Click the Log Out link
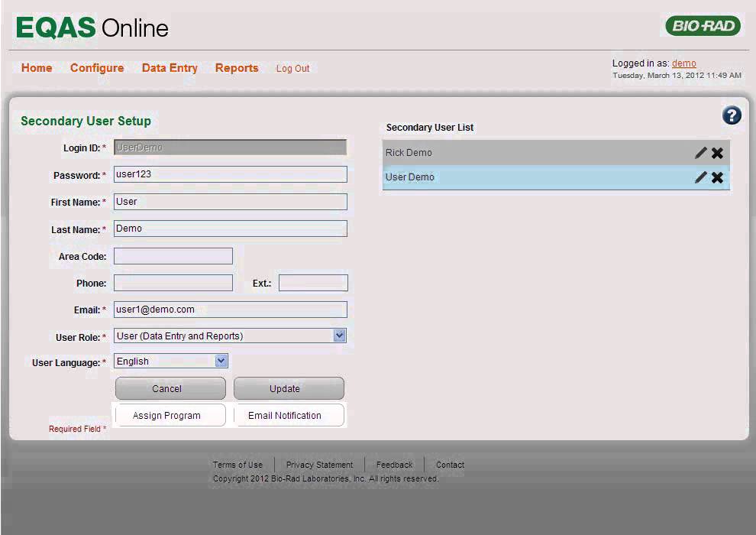 [292, 69]
